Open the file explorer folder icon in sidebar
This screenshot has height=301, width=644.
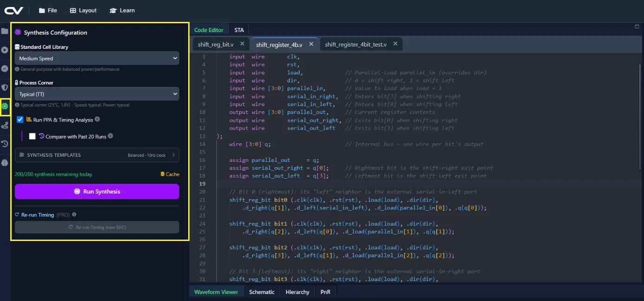(5, 31)
